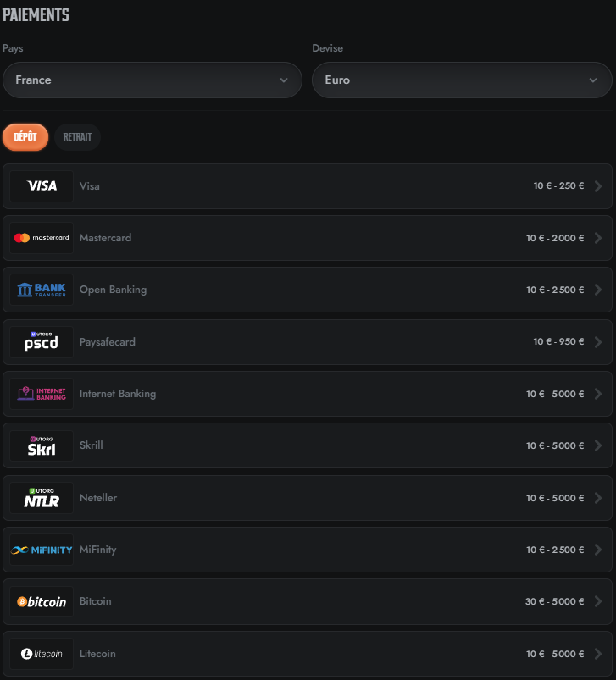Select the Skrill logo icon

coord(42,445)
